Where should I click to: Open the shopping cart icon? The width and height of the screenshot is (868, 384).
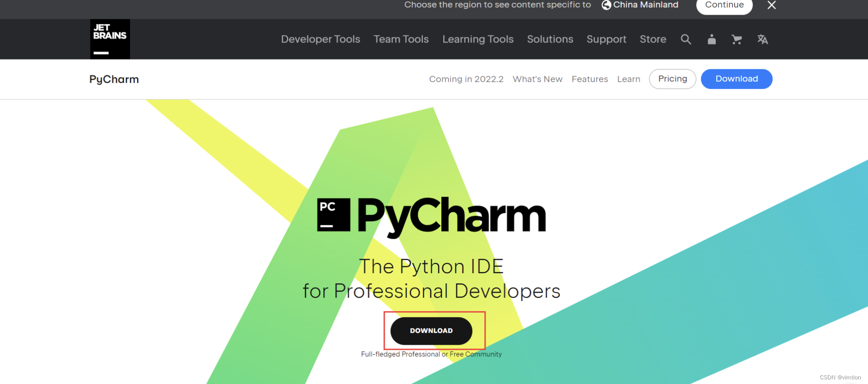coord(737,39)
